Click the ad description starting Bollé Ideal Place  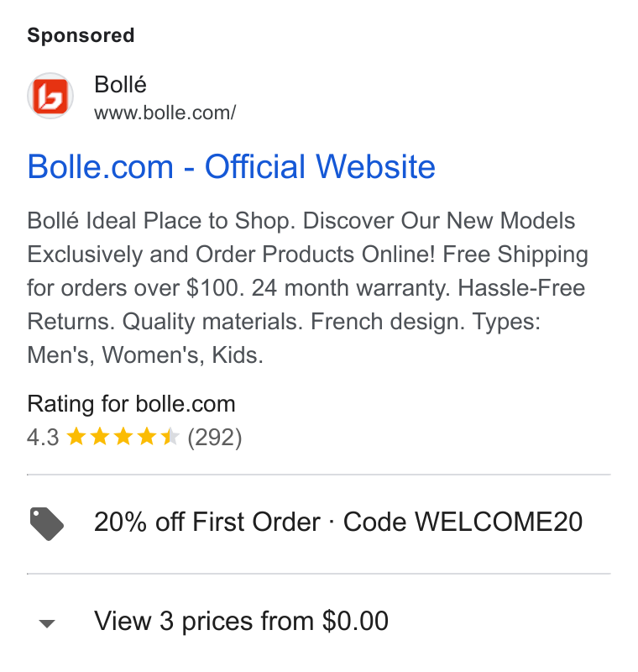[x=307, y=287]
